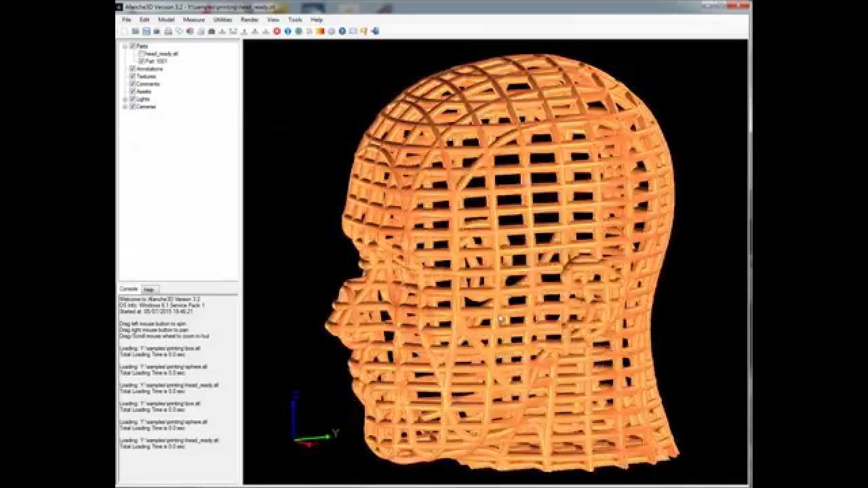Viewport: 868px width, 488px height.
Task: Open the Edit menu
Action: coord(144,20)
